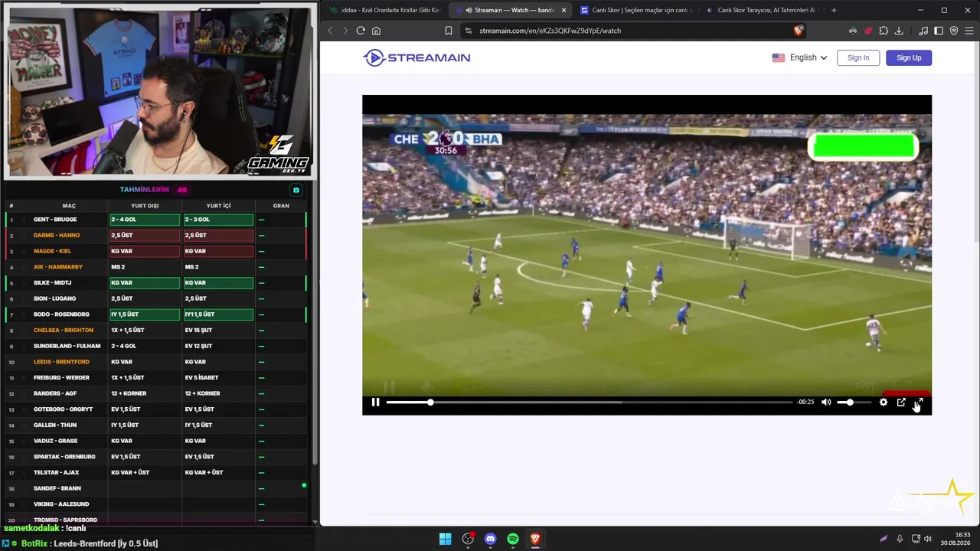Pause the Streamain video

375,402
